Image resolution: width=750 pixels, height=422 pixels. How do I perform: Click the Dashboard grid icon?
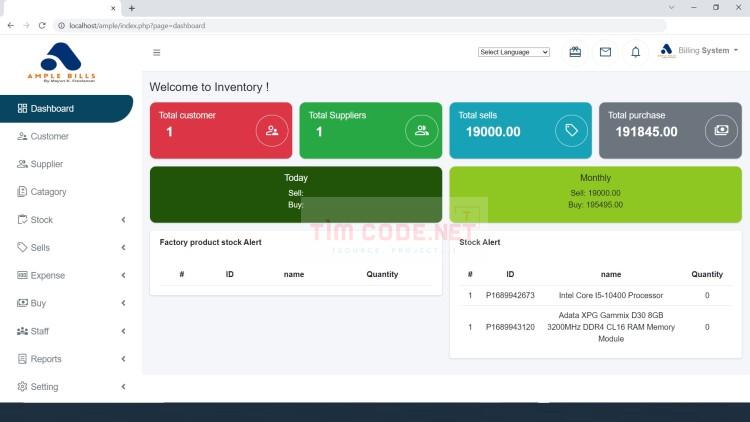pyautogui.click(x=22, y=109)
